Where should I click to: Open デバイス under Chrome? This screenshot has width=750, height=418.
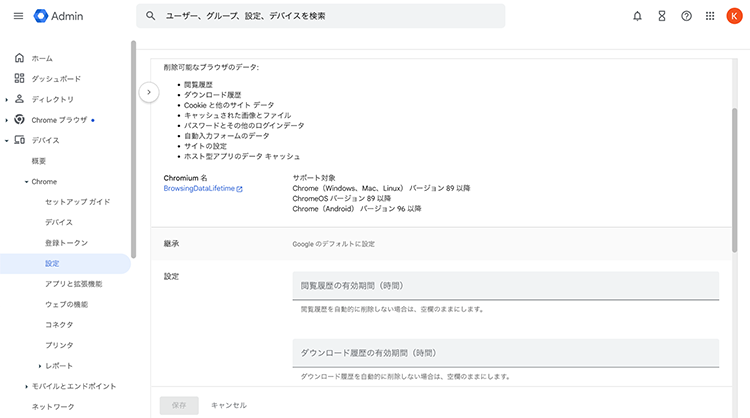(x=59, y=222)
